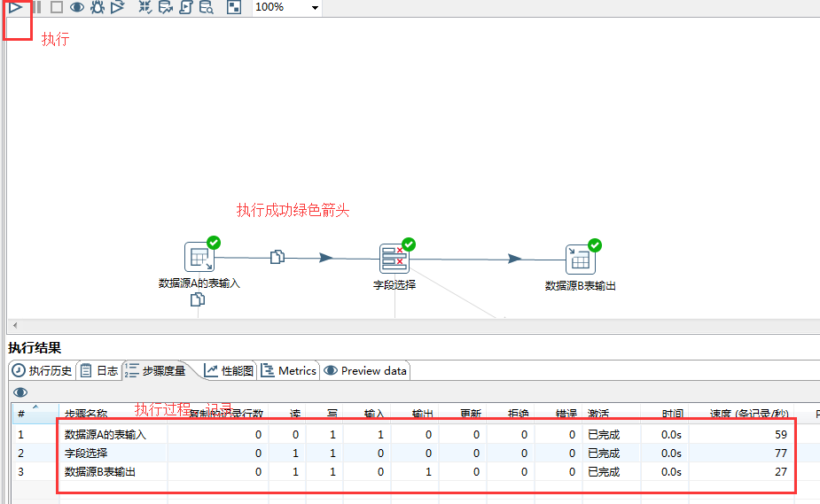Switch to the Preview data tab
Image resolution: width=820 pixels, height=504 pixels.
point(365,371)
